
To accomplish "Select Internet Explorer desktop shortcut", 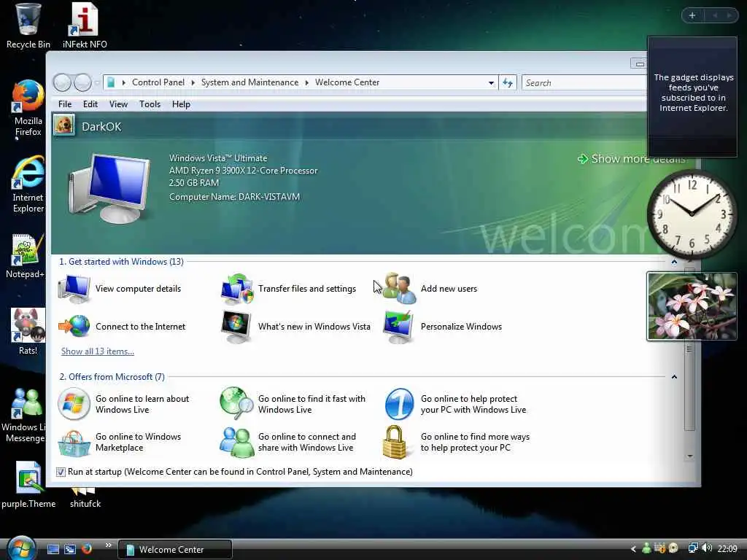I will [28, 184].
